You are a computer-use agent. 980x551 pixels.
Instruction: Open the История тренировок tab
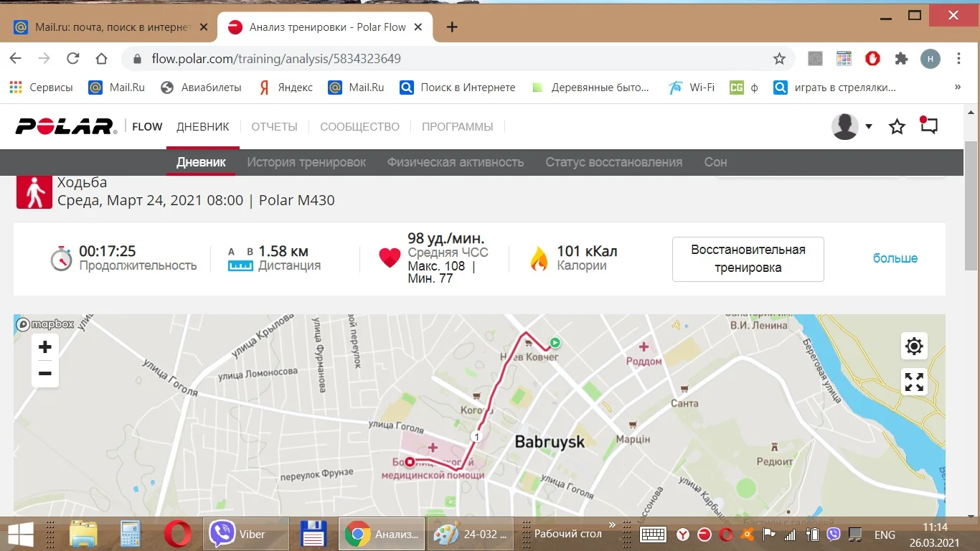click(x=306, y=162)
